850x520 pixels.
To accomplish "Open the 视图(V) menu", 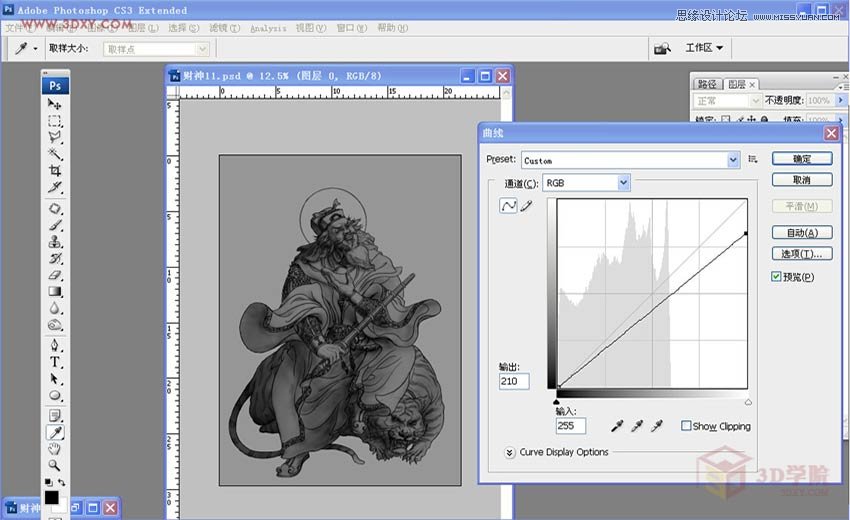I will [311, 28].
